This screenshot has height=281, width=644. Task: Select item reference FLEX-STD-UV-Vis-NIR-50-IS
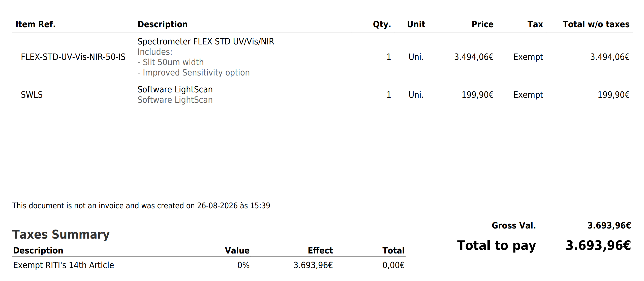pyautogui.click(x=73, y=57)
